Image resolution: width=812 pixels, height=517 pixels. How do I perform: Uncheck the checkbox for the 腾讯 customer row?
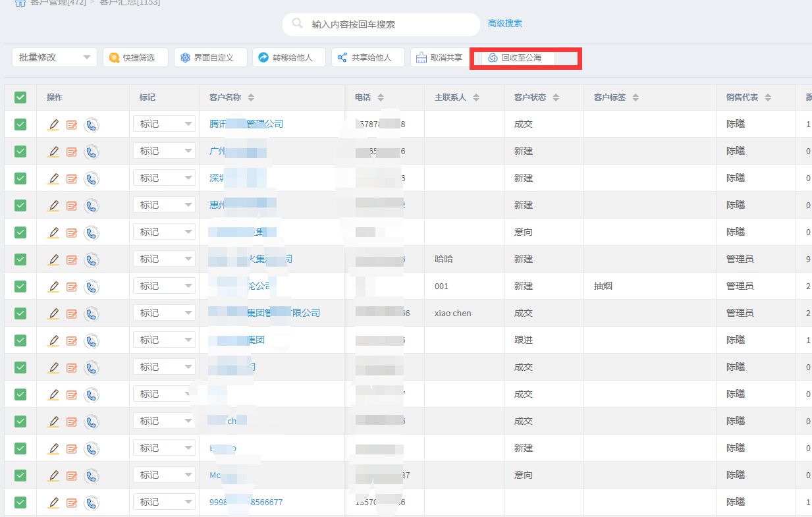(x=20, y=124)
